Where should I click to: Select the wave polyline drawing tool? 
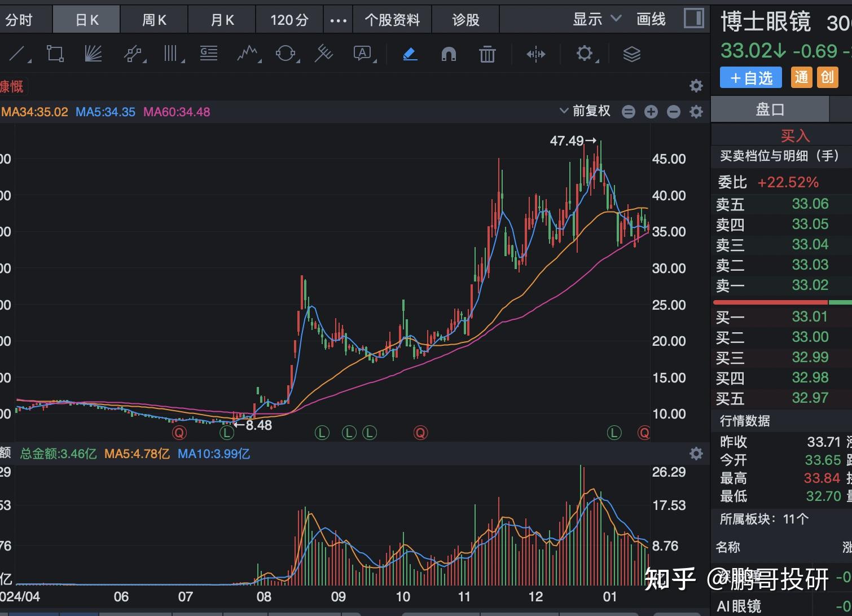247,54
